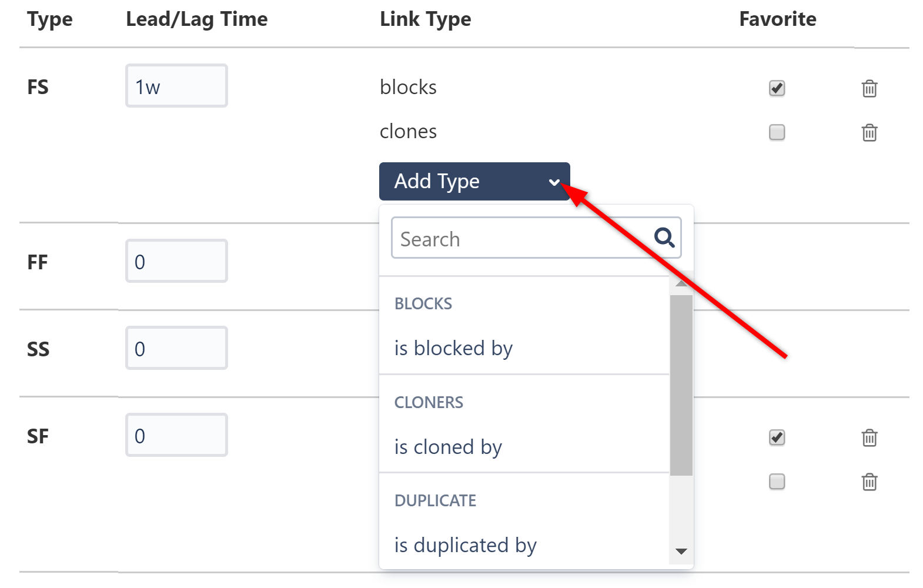Click the scroll-down arrow in dropdown list

tap(680, 552)
